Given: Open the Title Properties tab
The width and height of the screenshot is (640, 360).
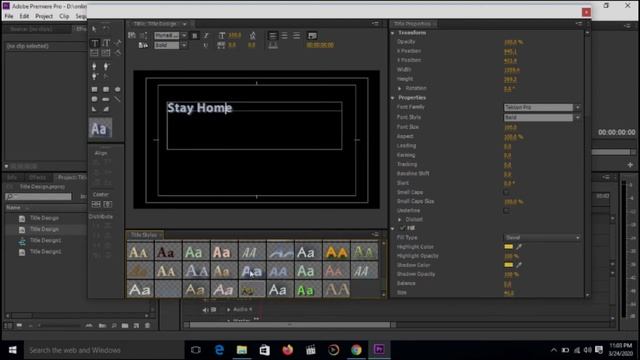Looking at the screenshot, I should (x=412, y=24).
